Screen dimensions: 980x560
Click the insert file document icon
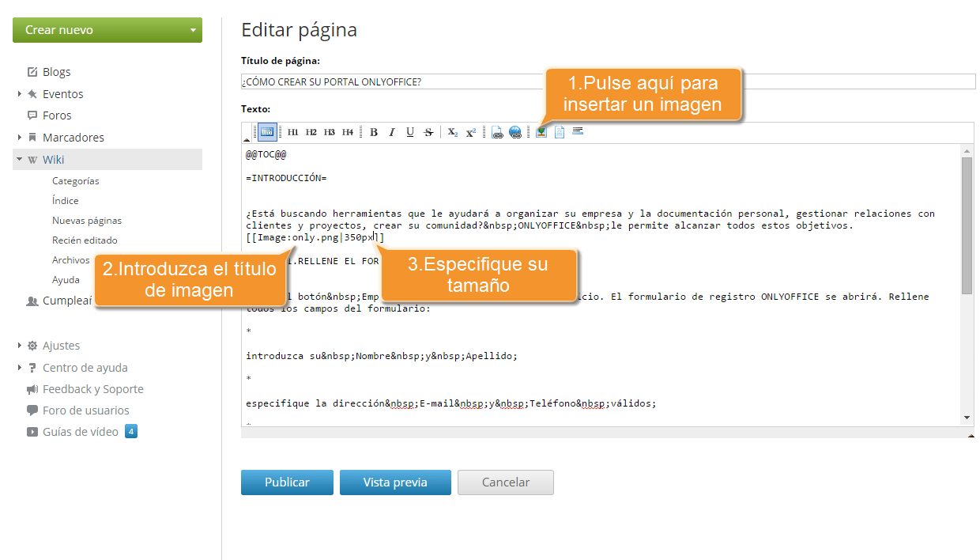(x=560, y=132)
